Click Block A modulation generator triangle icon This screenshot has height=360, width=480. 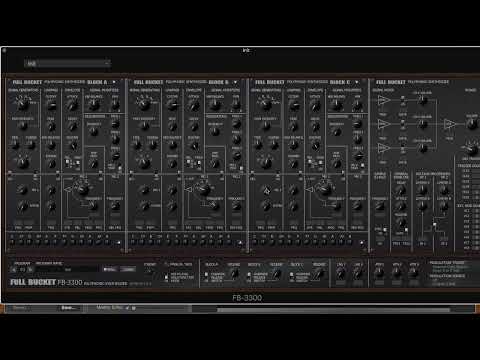tap(67, 190)
